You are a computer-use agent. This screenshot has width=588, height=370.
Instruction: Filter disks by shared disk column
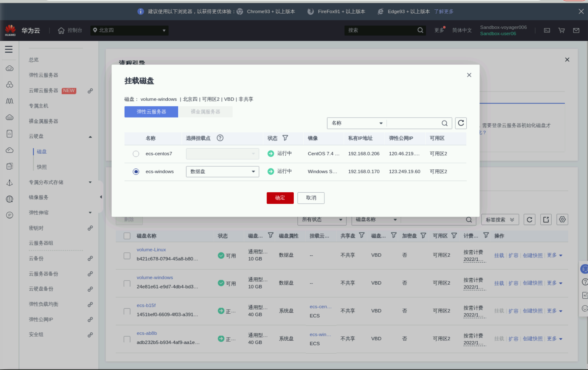tap(362, 235)
